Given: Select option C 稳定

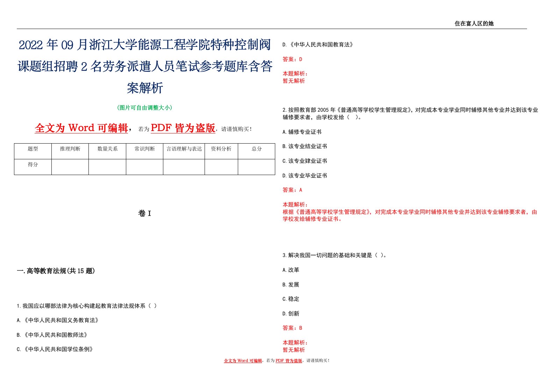Looking at the screenshot, I should pos(291,299).
